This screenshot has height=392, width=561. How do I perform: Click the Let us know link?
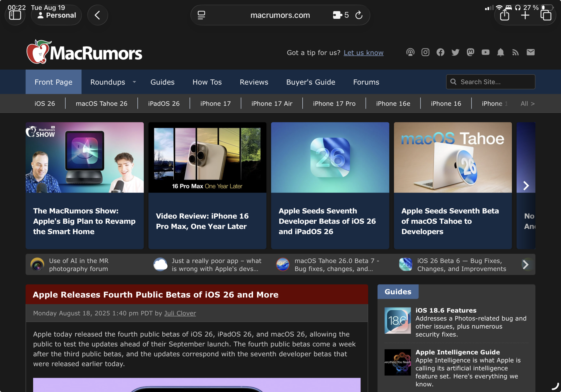tap(363, 53)
